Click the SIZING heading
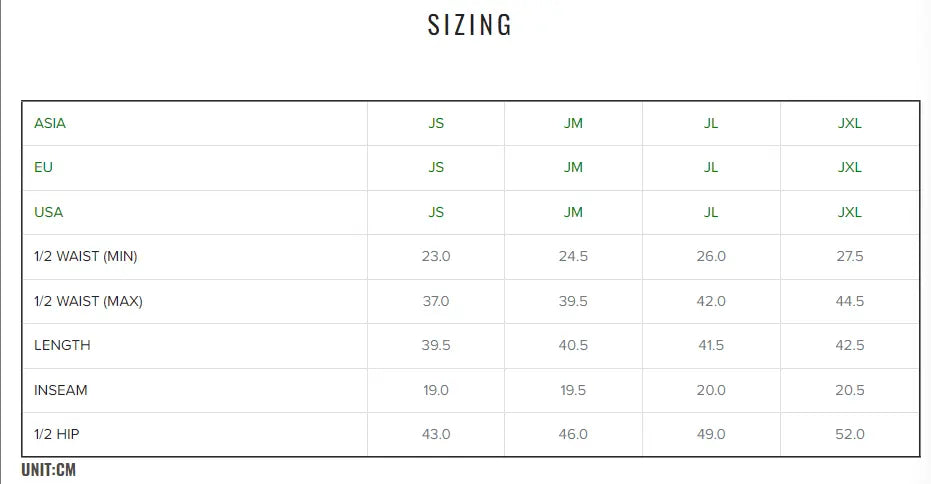The width and height of the screenshot is (931, 484). click(470, 25)
